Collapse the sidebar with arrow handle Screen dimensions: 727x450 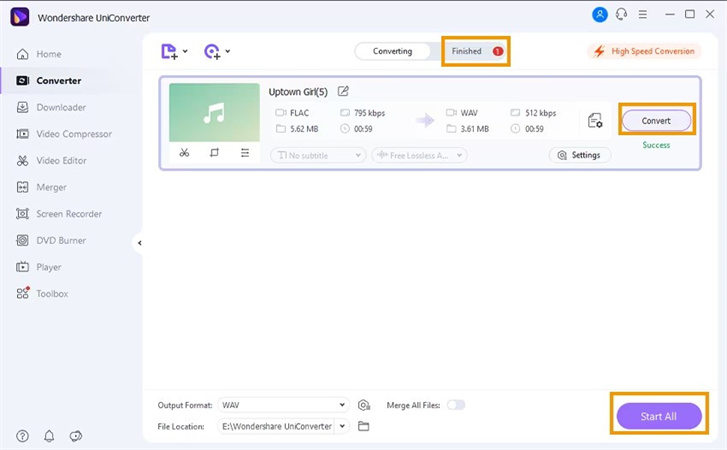pyautogui.click(x=139, y=243)
